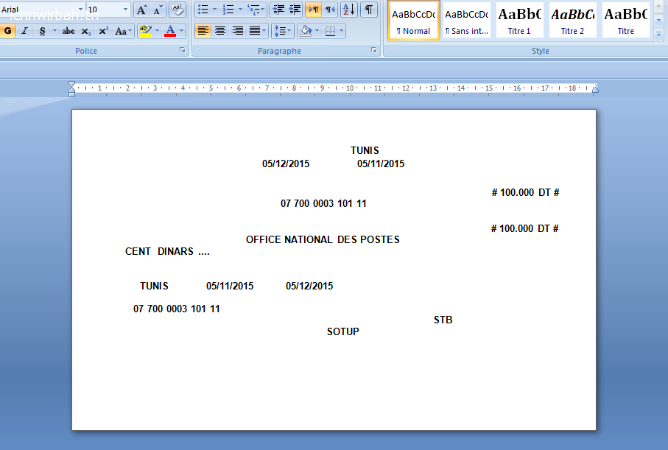
Task: Apply subscript formatting
Action: click(86, 31)
